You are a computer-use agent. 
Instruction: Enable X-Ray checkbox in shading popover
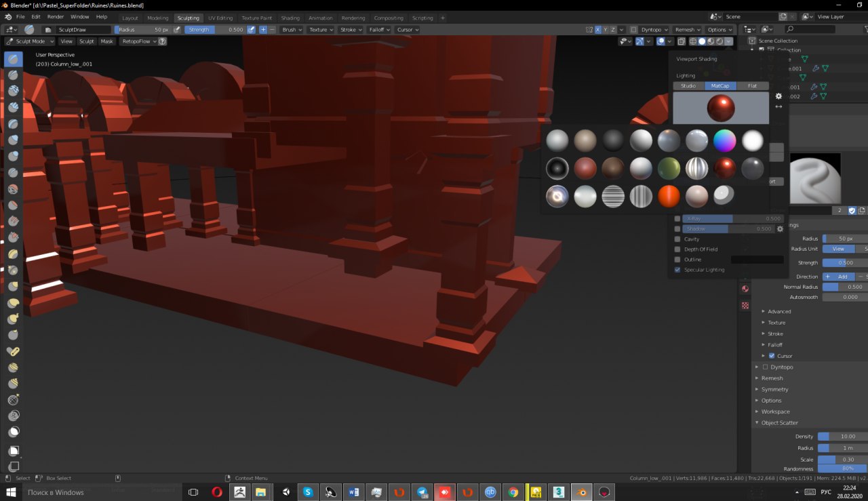click(x=677, y=219)
